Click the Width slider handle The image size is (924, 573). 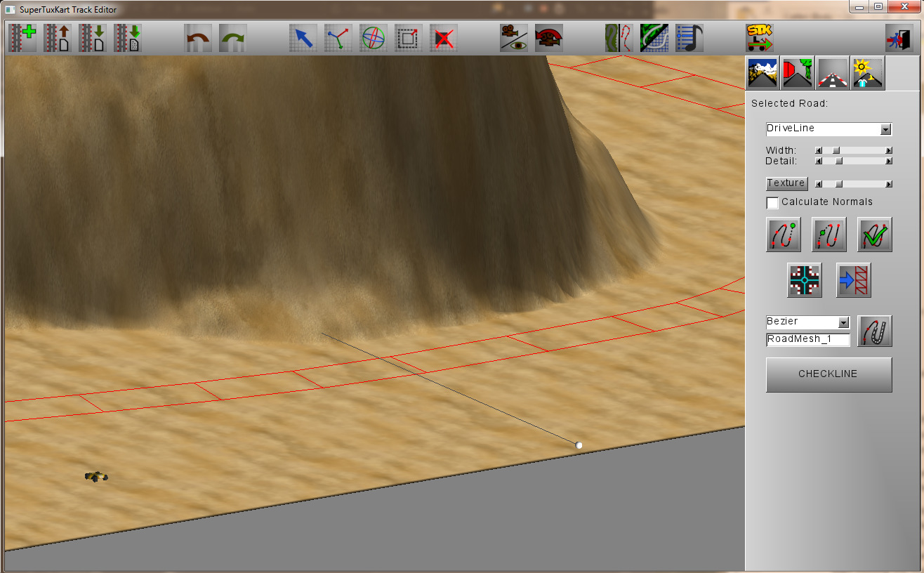click(836, 150)
